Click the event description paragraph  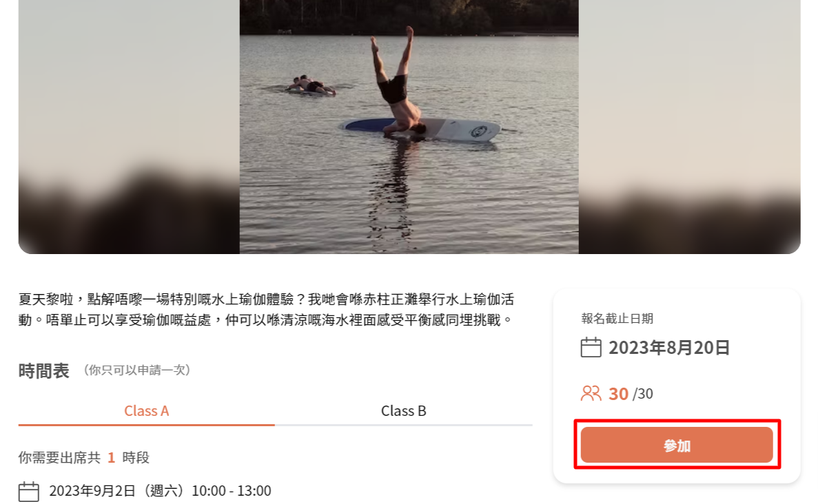(267, 310)
